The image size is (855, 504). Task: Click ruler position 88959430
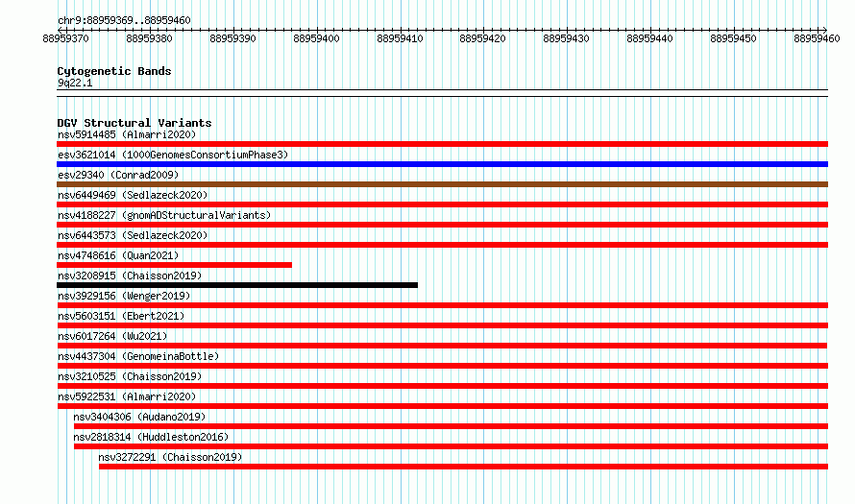(566, 38)
